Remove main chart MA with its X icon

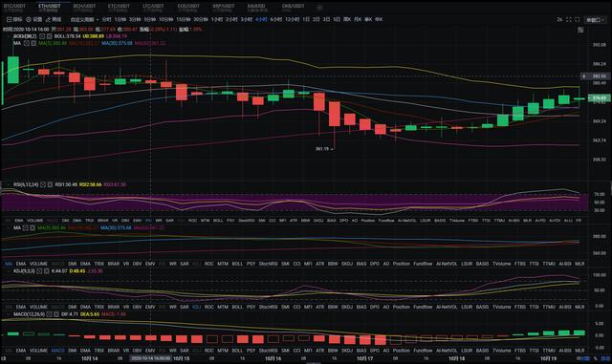33,43
